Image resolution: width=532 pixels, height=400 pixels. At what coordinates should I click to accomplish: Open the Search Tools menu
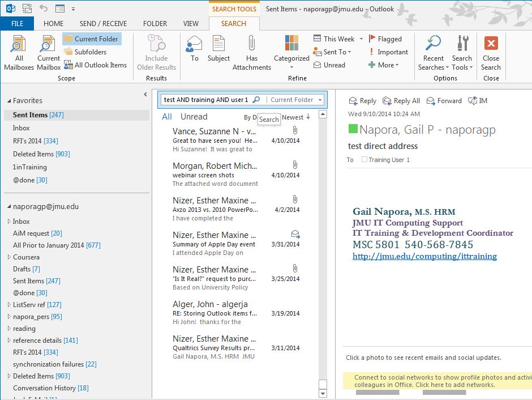(462, 53)
